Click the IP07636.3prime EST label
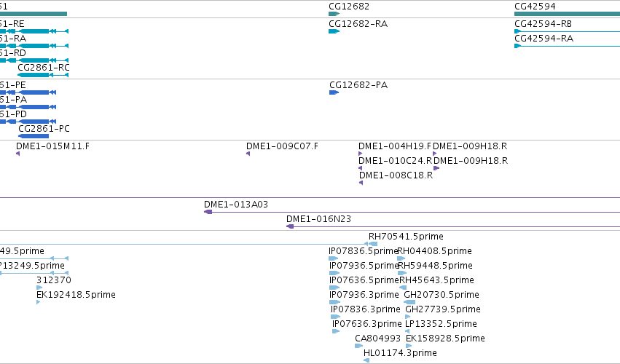The height and width of the screenshot is (364, 620). [x=367, y=325]
